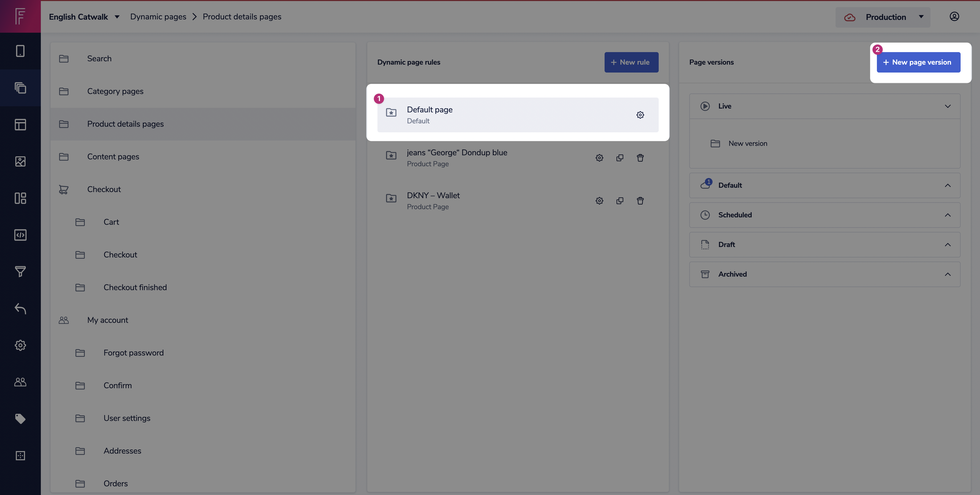Click the New rule button
This screenshot has width=980, height=495.
(631, 62)
